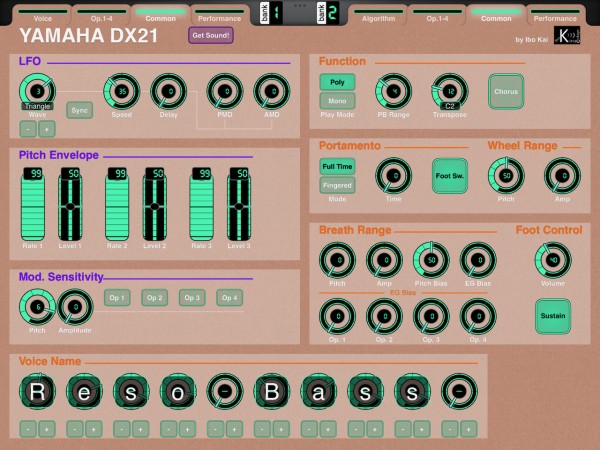Click minus under the 'R' character

(28, 429)
